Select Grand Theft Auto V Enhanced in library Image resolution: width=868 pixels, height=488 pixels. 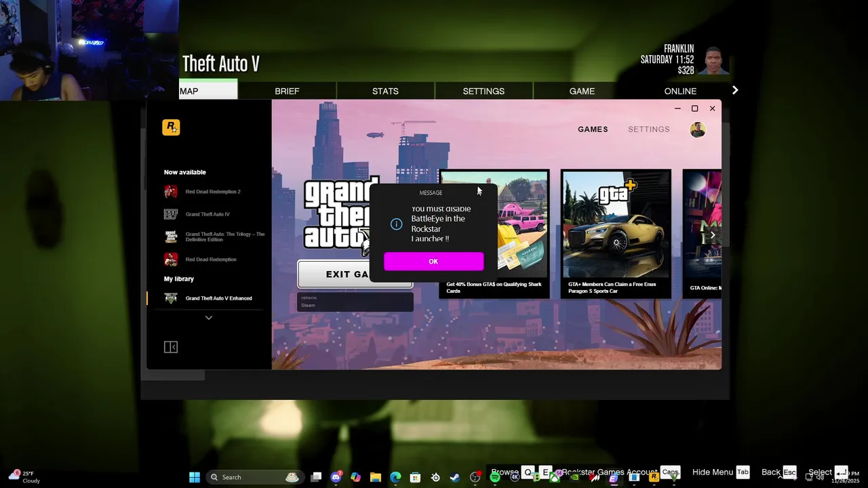tap(209, 298)
